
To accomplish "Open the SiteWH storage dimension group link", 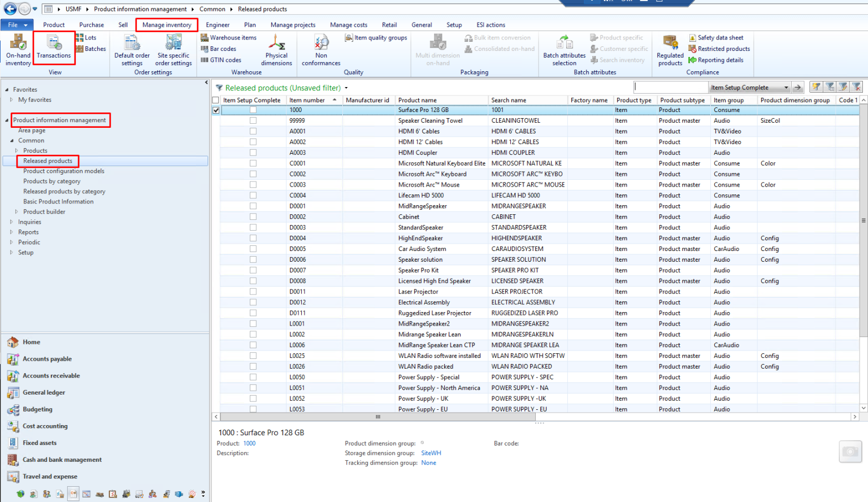I will click(x=431, y=453).
